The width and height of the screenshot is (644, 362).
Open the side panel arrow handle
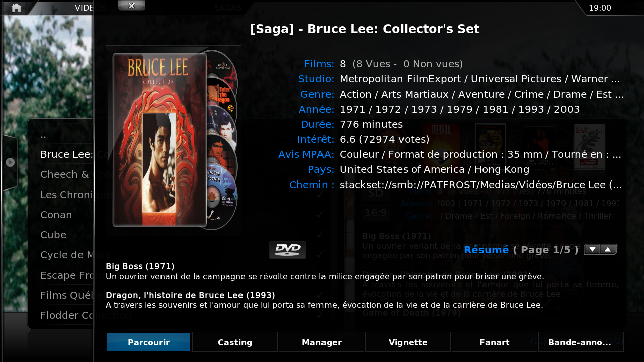10,162
